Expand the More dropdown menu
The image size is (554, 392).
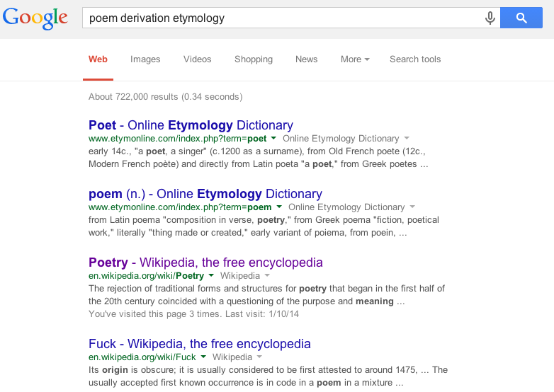pos(355,59)
